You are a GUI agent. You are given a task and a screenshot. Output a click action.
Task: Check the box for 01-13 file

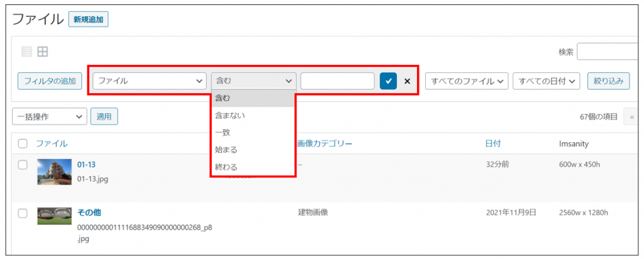[x=23, y=165]
